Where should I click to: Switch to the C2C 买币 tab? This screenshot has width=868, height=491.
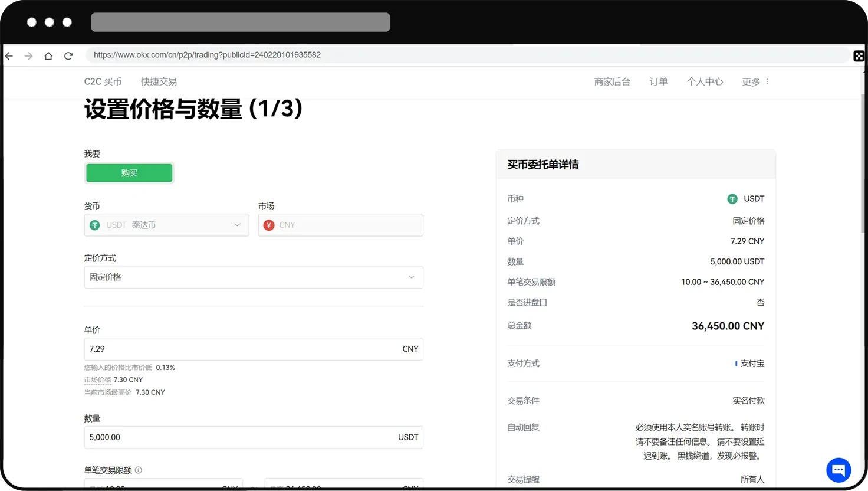tap(103, 81)
